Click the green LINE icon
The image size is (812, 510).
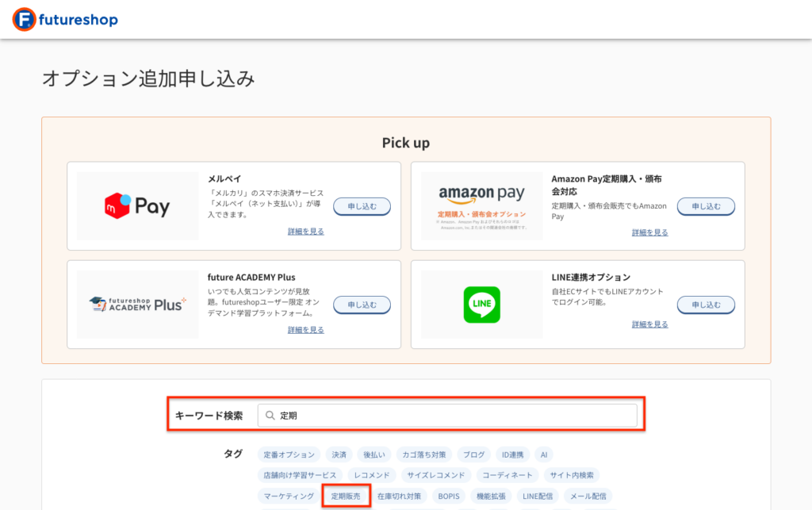pyautogui.click(x=481, y=305)
